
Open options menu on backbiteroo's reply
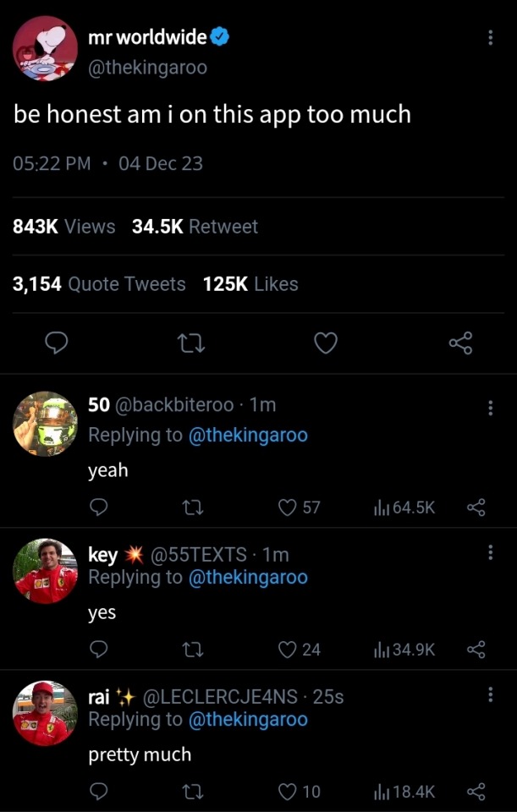(491, 408)
